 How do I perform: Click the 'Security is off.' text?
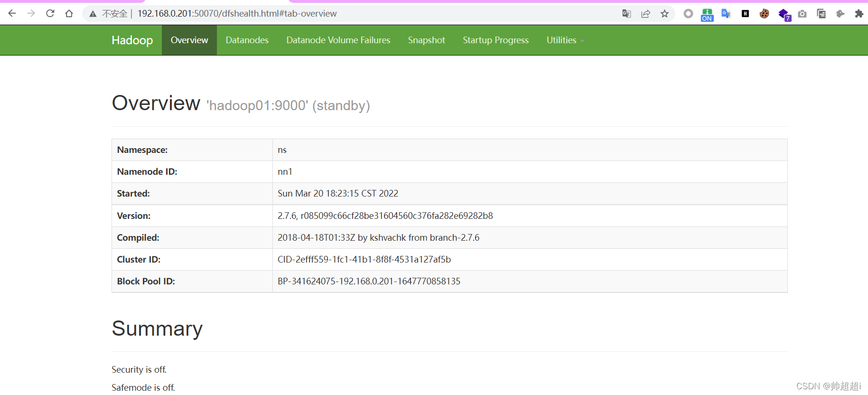click(x=139, y=369)
